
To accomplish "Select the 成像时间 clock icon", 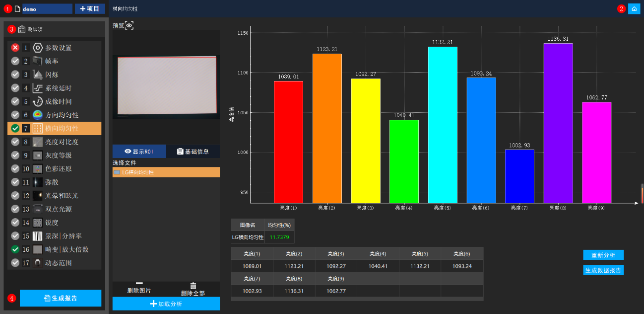I will tap(38, 101).
